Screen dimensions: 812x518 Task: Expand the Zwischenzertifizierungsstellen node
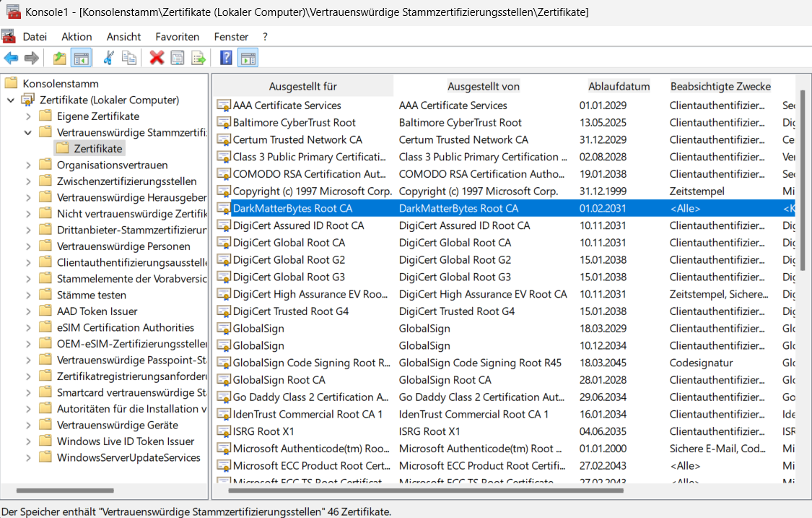click(x=28, y=181)
